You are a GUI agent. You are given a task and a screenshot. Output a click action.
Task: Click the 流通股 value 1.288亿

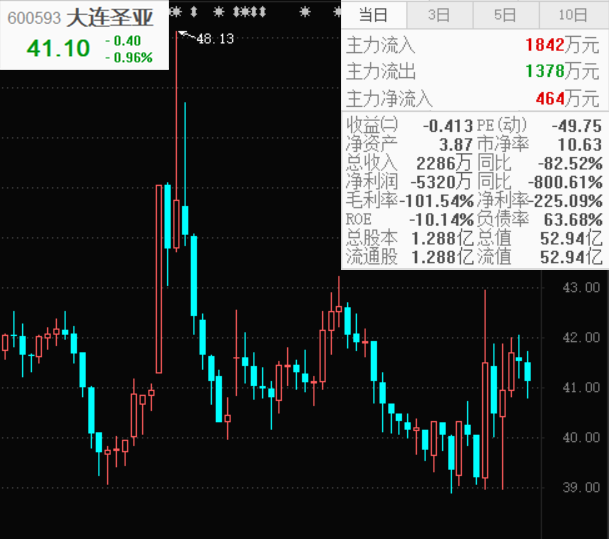442,257
